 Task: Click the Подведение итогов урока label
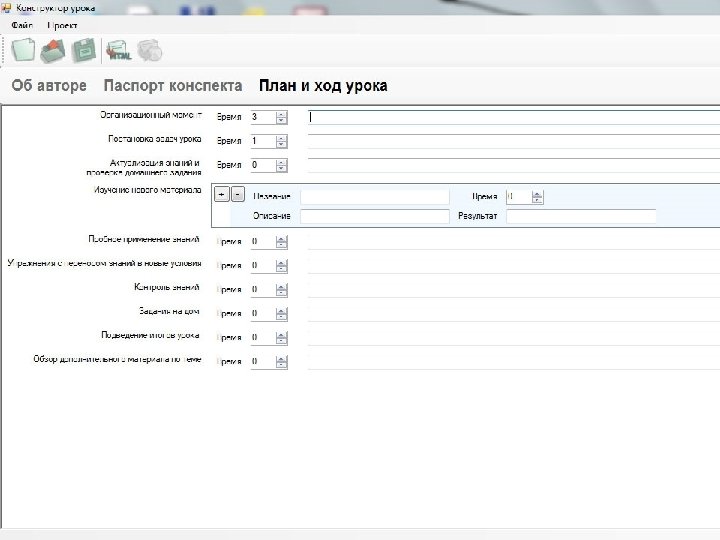pos(150,335)
